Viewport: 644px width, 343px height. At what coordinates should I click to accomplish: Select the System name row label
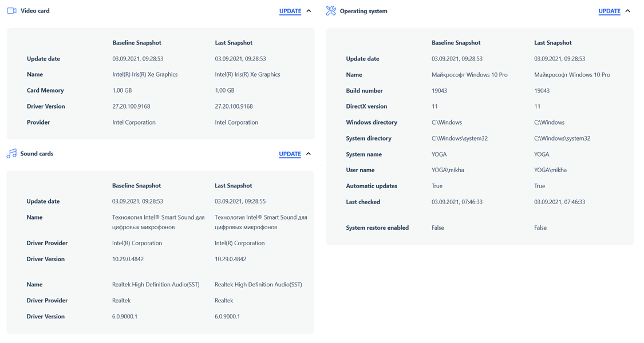364,154
